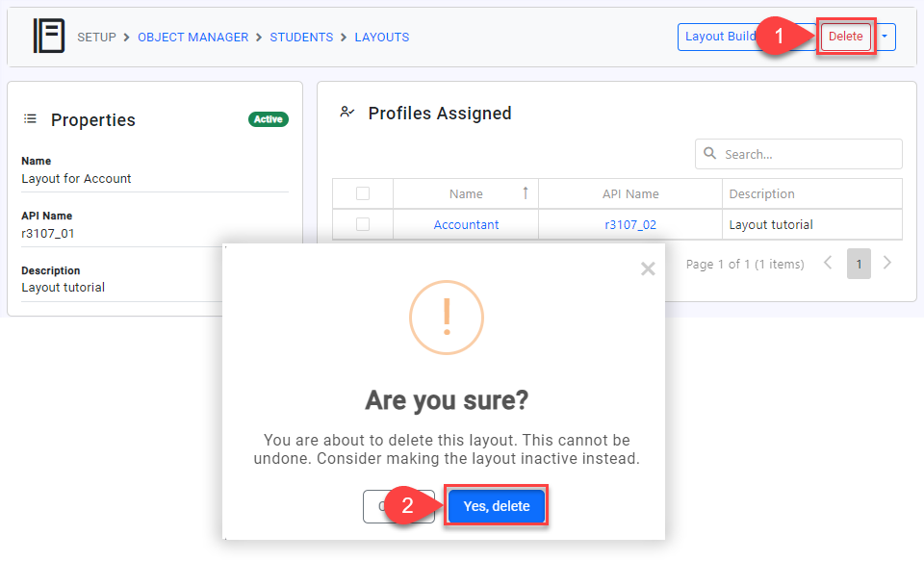
Task: Toggle the select-all checkbox in header
Action: [x=363, y=193]
